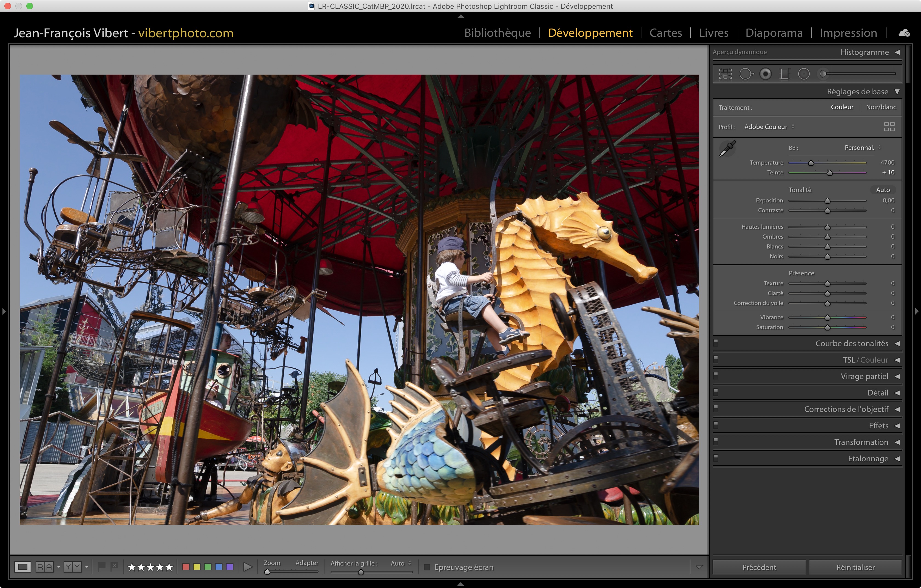Screen dimensions: 921x588
Task: Select the Crop Overlay tool
Action: (x=725, y=74)
